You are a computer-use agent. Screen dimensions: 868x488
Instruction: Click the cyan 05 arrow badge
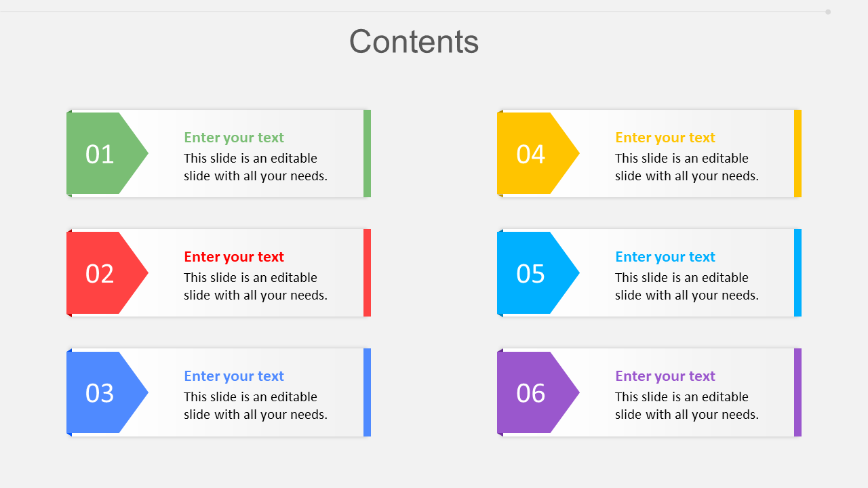533,273
